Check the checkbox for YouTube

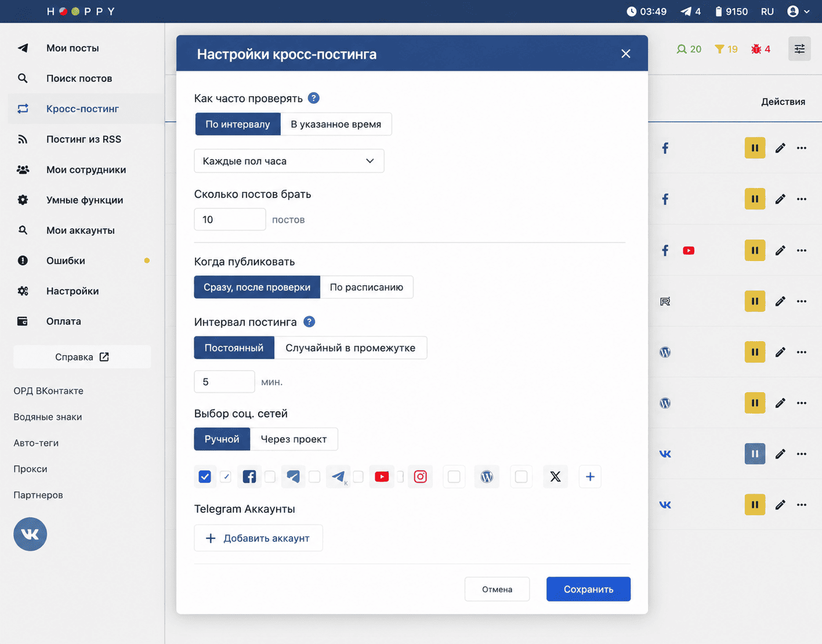[359, 477]
